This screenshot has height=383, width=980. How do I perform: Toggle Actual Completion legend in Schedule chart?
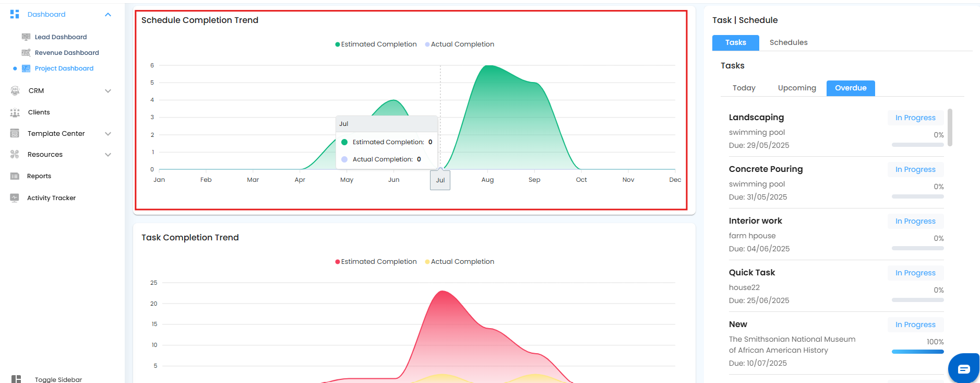(x=460, y=44)
